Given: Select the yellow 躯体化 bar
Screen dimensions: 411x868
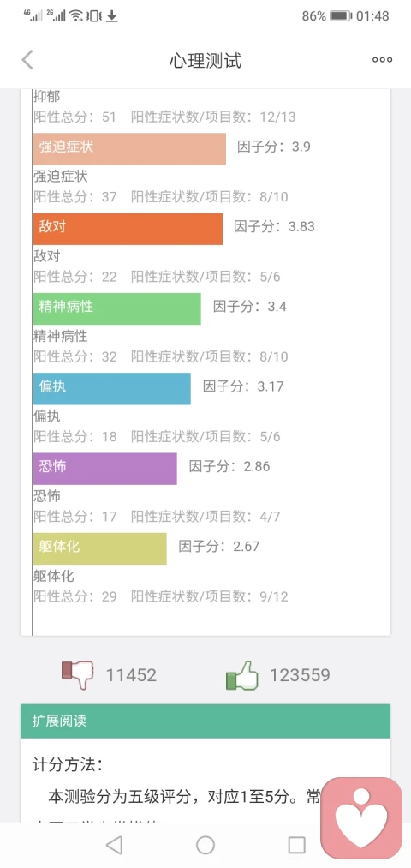Looking at the screenshot, I should tap(99, 548).
